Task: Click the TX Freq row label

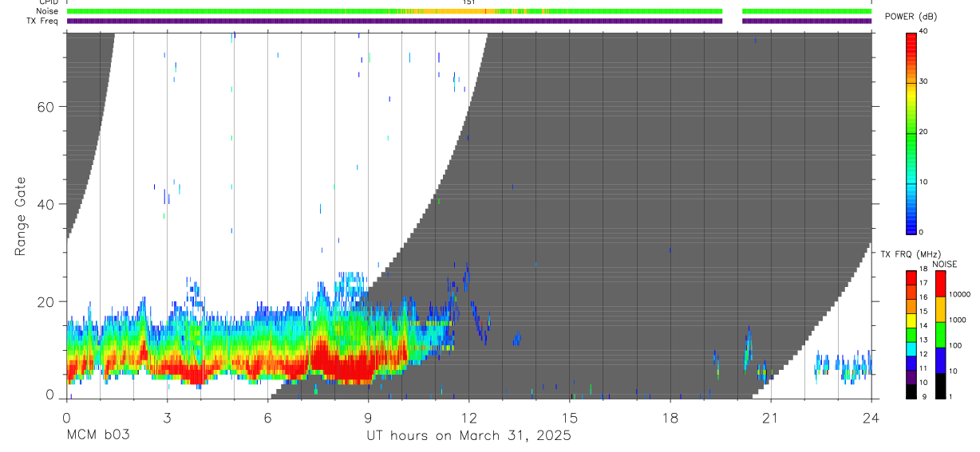Action: (42, 21)
